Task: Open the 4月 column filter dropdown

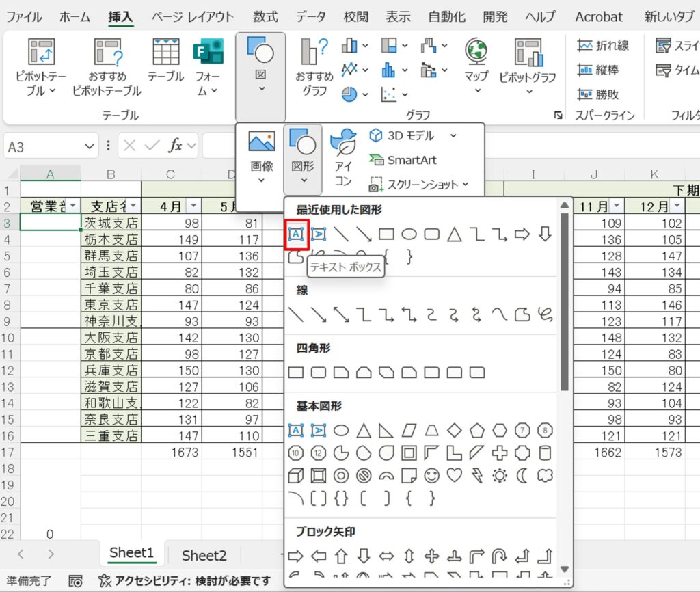Action: click(193, 206)
